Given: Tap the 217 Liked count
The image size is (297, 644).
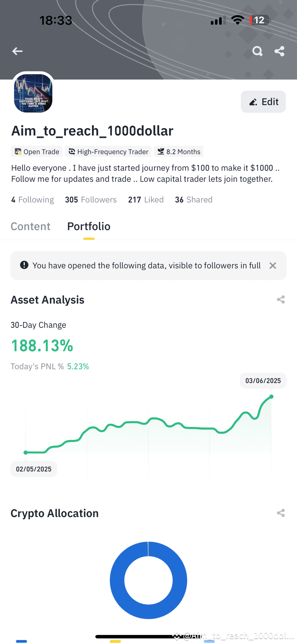Looking at the screenshot, I should [x=146, y=200].
